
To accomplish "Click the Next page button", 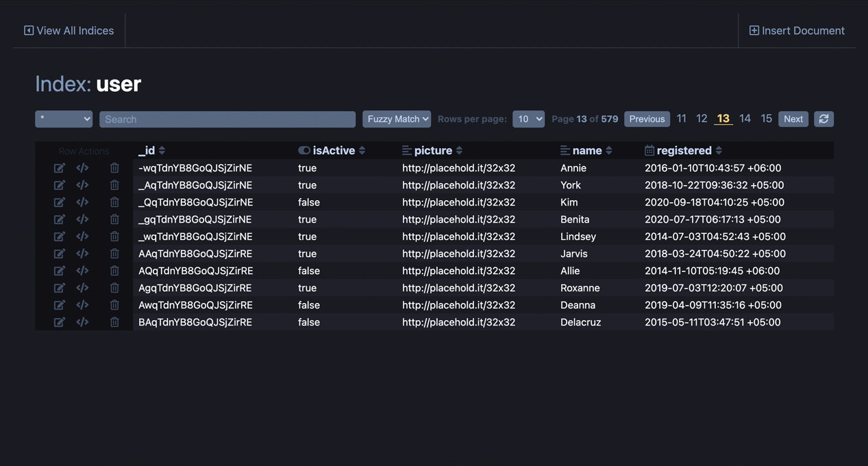I will click(793, 118).
